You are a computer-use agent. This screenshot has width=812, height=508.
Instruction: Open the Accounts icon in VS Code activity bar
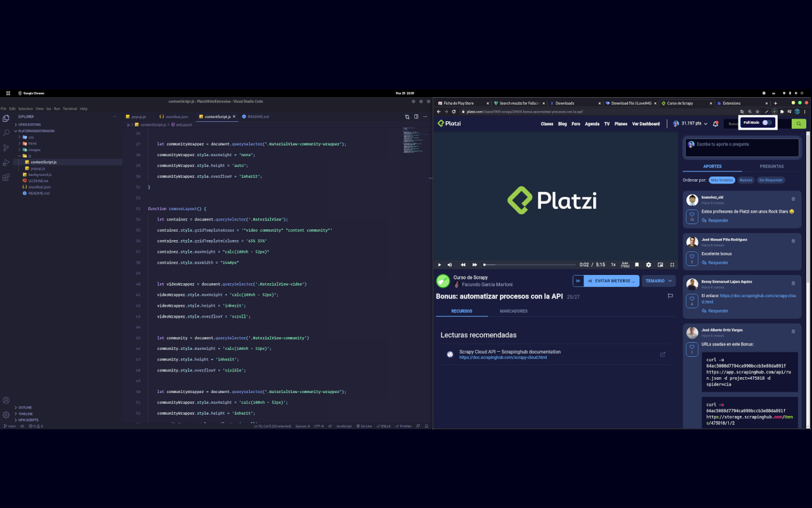click(x=6, y=401)
